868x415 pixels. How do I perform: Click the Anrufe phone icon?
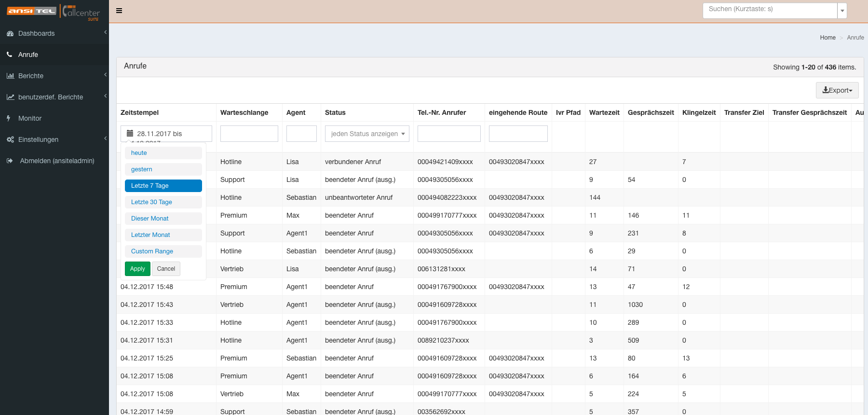[x=10, y=55]
